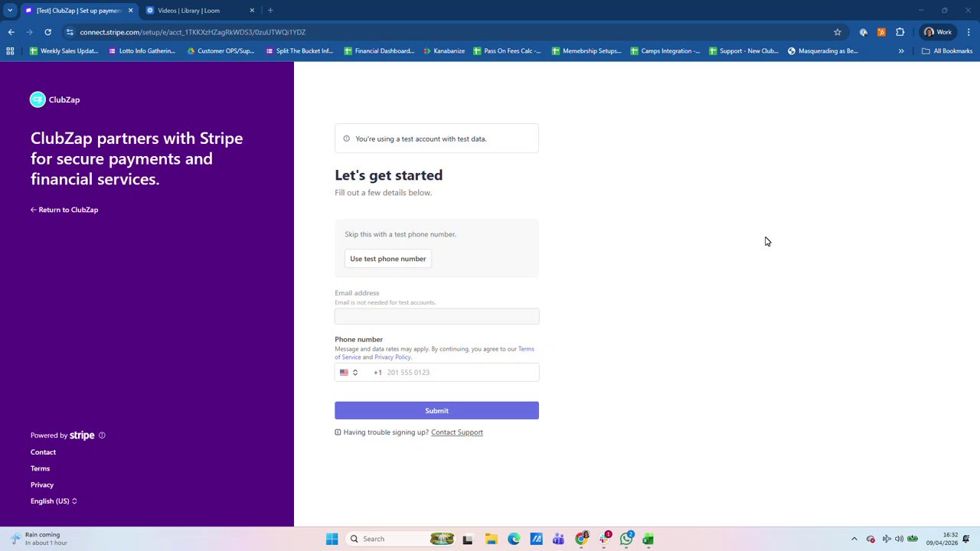Close the Loom Videos Library tab
The width and height of the screenshot is (980, 551).
[252, 11]
